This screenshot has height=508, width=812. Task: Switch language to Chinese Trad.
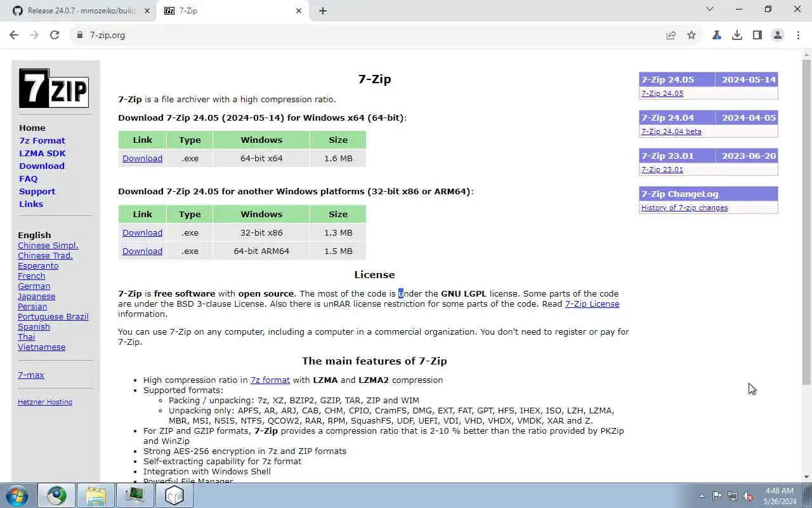tap(45, 255)
